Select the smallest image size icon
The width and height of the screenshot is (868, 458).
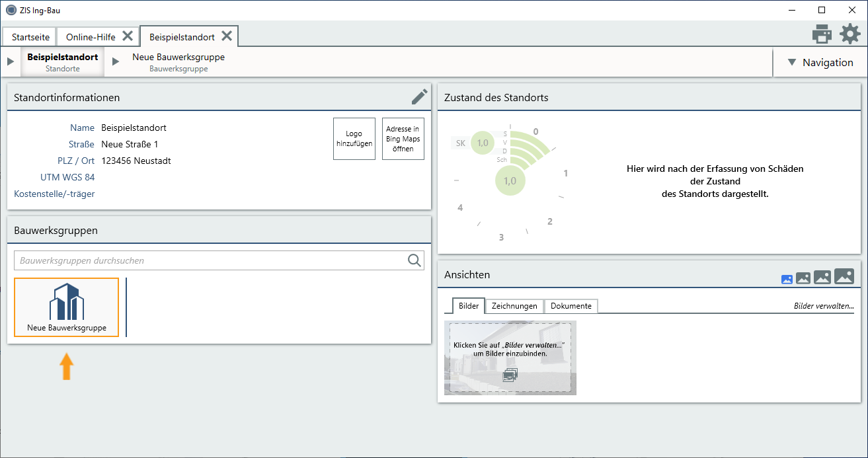coord(787,280)
